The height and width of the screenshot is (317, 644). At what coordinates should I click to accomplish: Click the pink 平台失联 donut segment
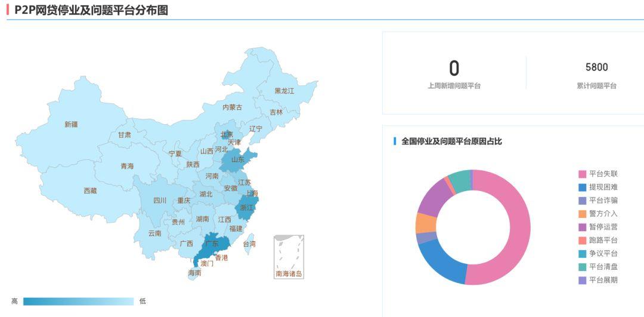(x=520, y=227)
